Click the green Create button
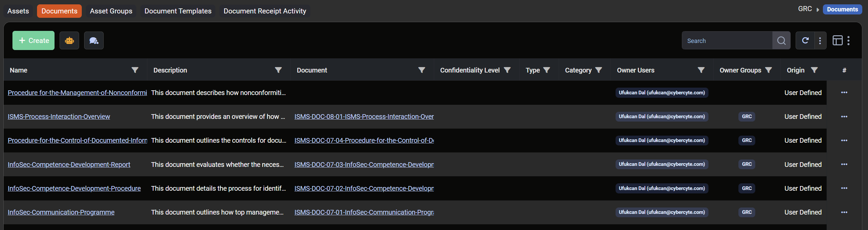Viewport: 868px width, 230px height. [33, 41]
